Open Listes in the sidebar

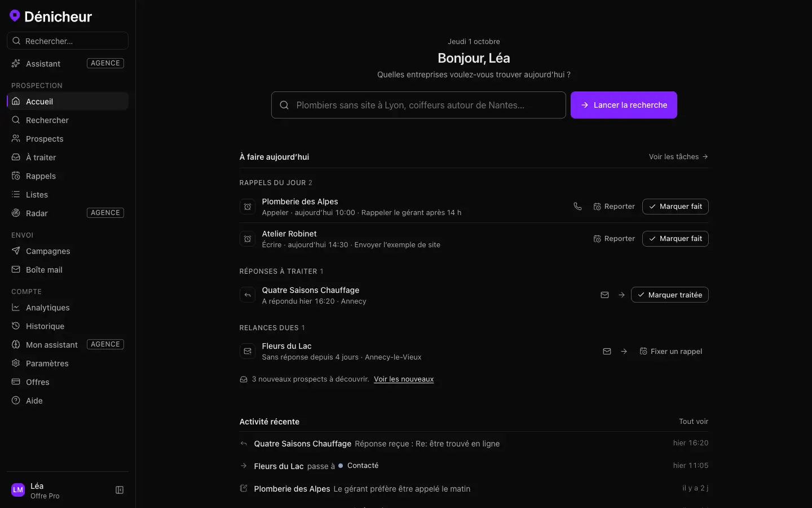coord(68,195)
